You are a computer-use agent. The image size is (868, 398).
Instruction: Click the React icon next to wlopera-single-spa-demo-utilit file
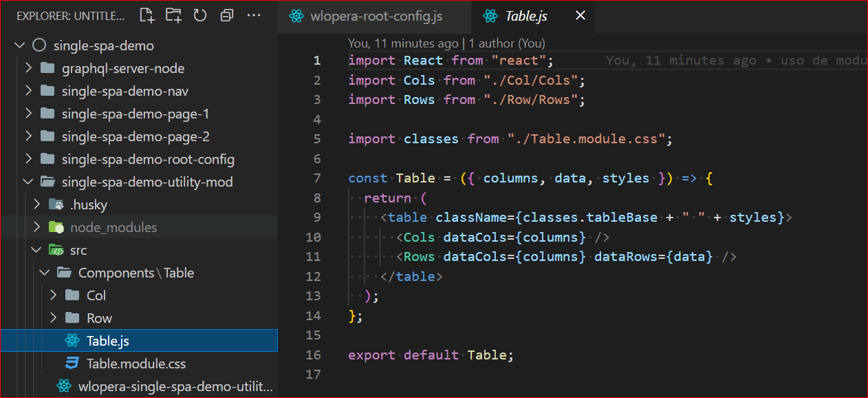click(x=64, y=386)
